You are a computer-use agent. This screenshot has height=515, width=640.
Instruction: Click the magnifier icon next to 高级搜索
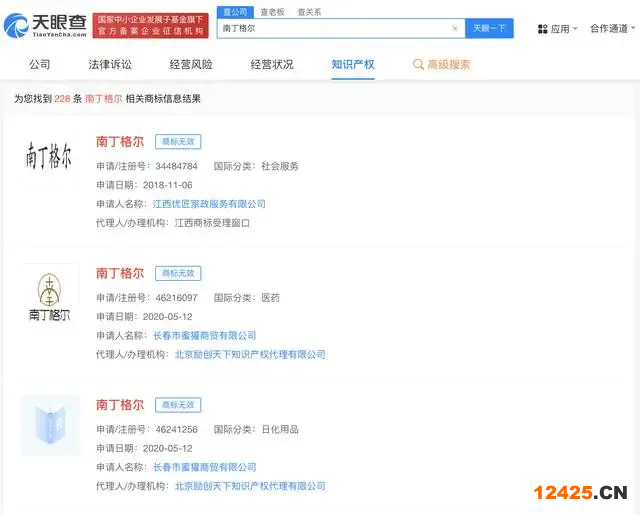point(418,64)
